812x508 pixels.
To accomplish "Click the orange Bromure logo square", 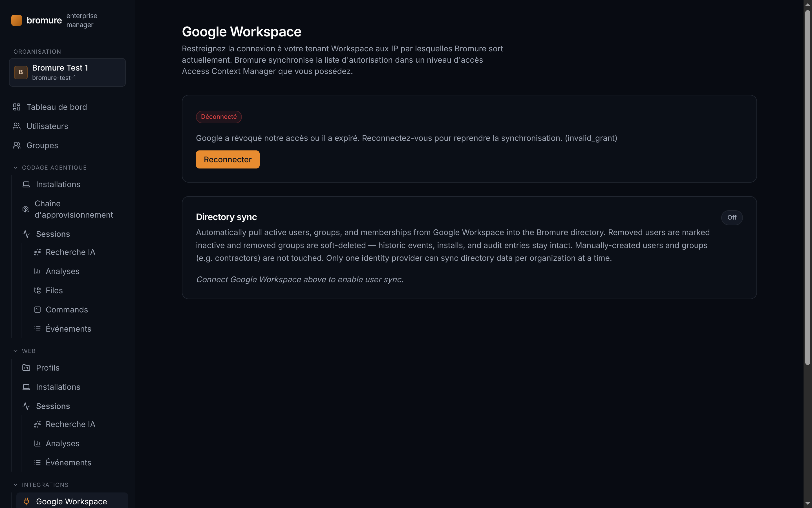I will click(x=16, y=20).
